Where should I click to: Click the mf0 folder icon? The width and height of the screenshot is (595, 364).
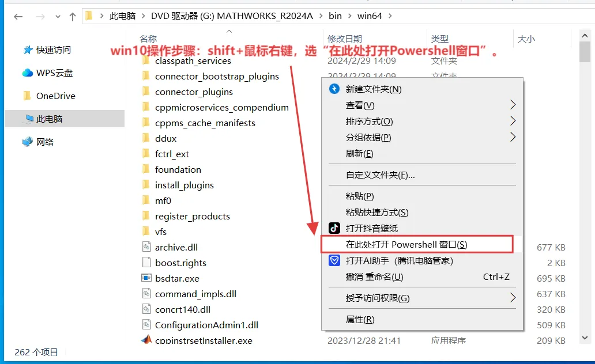146,200
